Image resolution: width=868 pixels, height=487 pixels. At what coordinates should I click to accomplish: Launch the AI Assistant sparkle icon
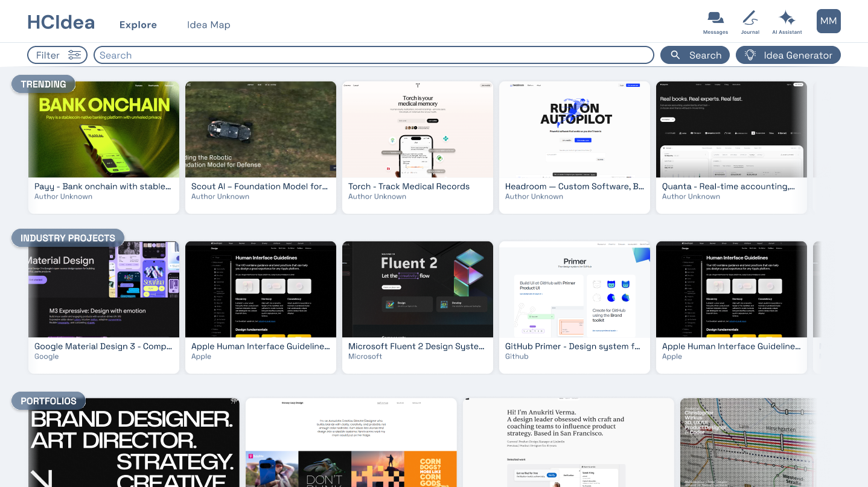(x=787, y=22)
